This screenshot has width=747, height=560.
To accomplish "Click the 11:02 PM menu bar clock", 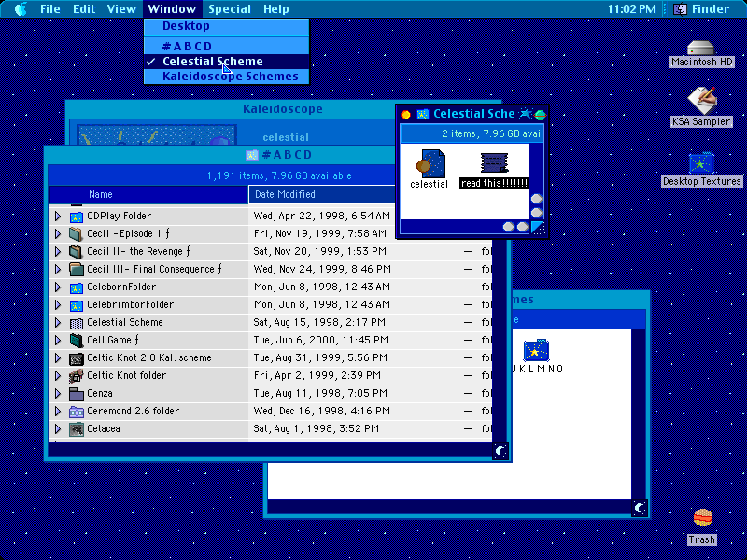I will tap(632, 9).
